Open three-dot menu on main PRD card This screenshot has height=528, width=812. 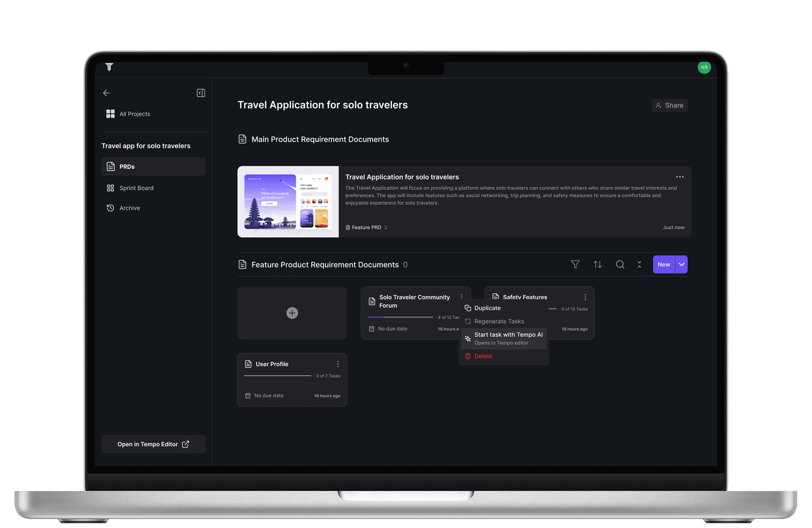click(x=680, y=177)
